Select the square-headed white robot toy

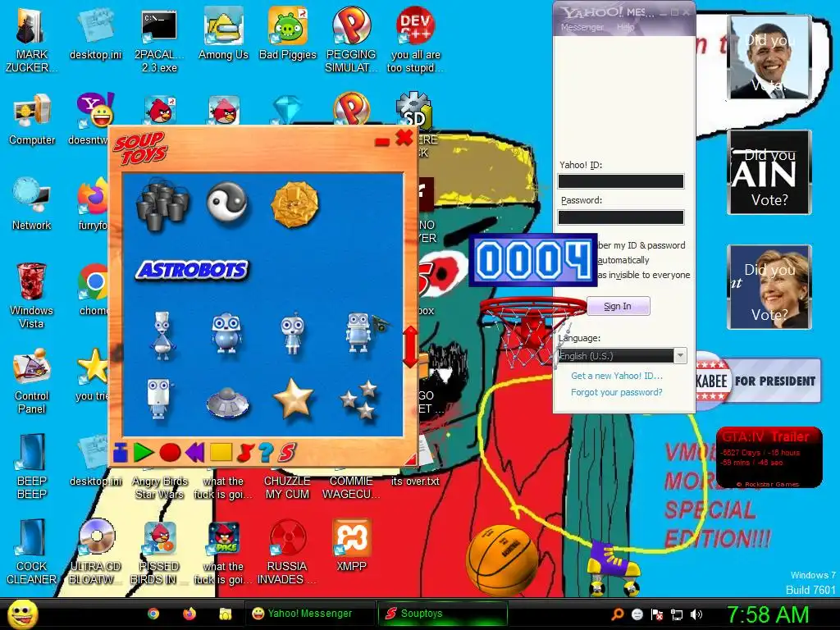(x=160, y=399)
